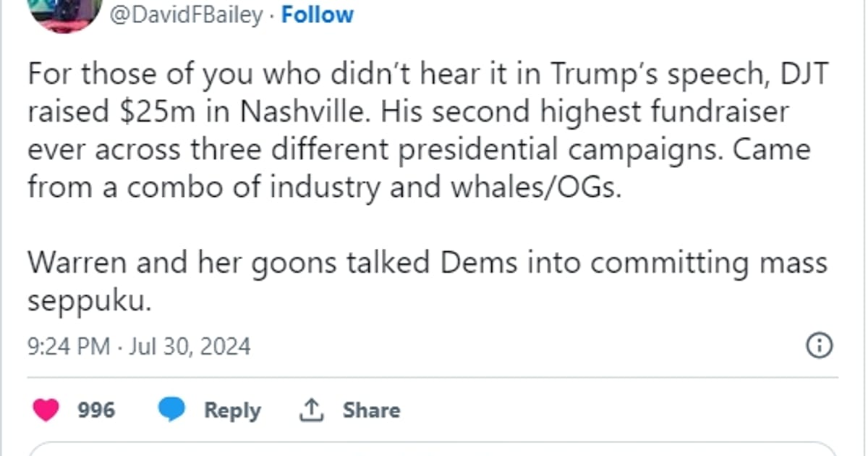Click the Reply label text
868x456 pixels.
232,410
